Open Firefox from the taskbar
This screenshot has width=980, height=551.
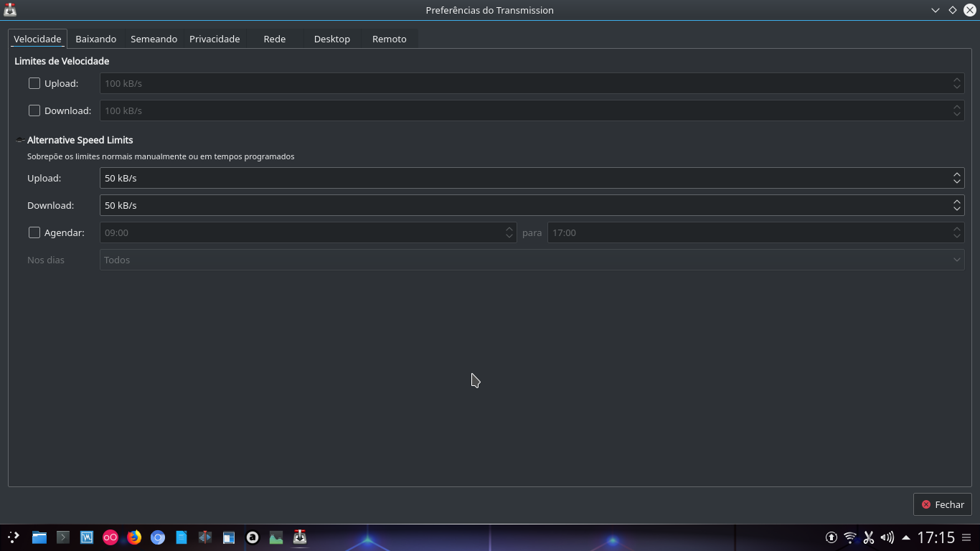(x=134, y=537)
